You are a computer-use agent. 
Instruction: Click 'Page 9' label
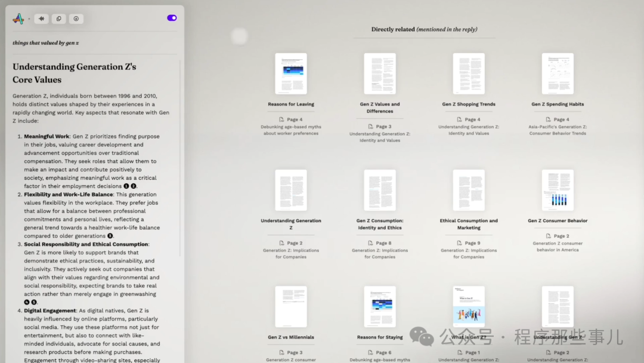pyautogui.click(x=472, y=244)
